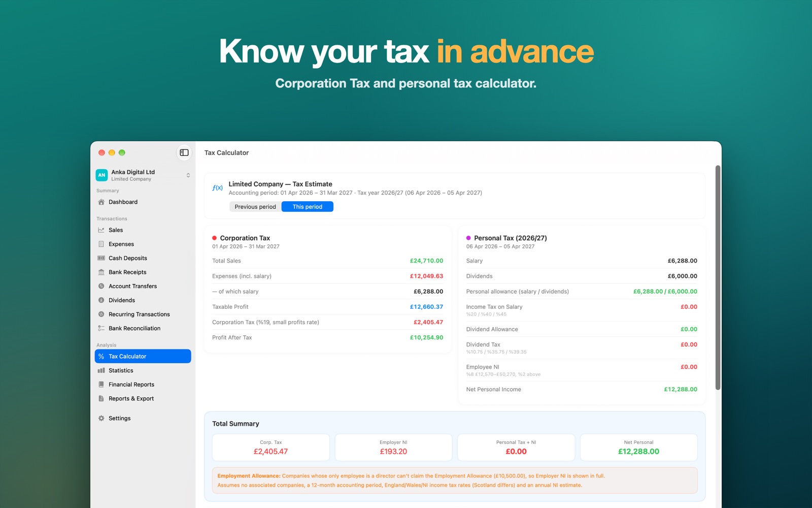
Task: Click Net Personal Income £12,288.00 in Personal Tax
Action: tap(681, 390)
